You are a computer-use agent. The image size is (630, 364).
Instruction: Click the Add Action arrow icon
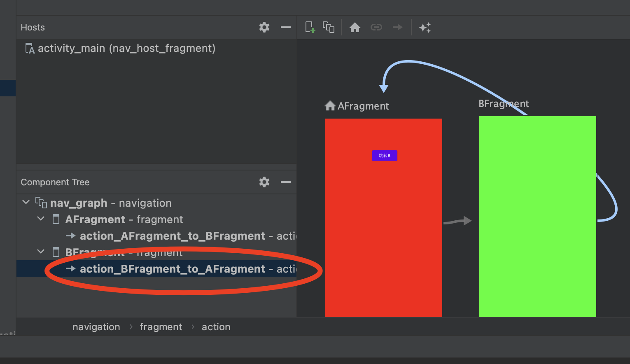point(397,27)
